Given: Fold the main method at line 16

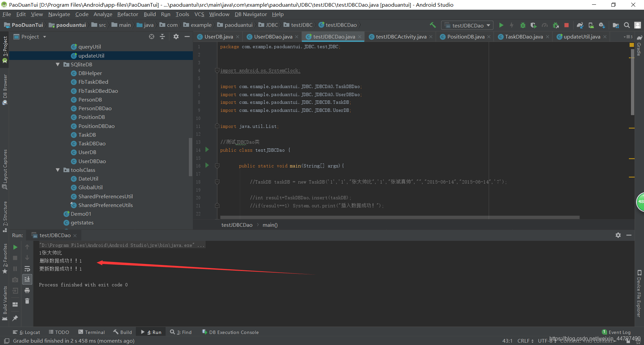Looking at the screenshot, I should pos(217,166).
